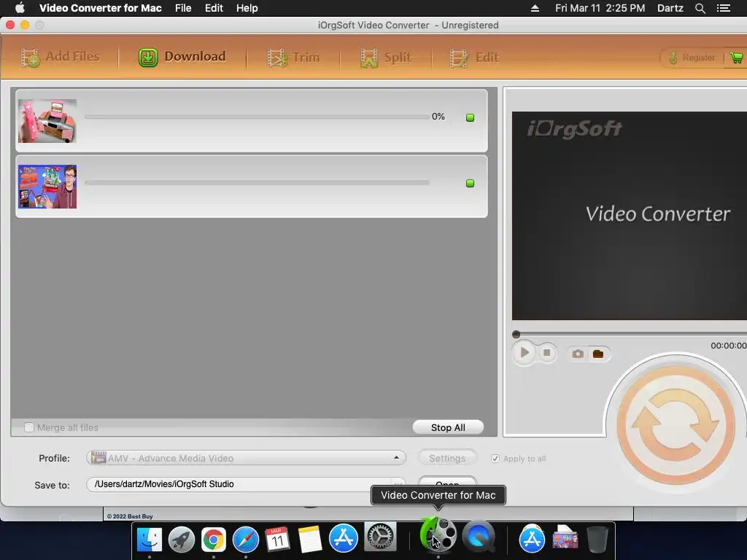The width and height of the screenshot is (747, 560).
Task: Open the Download tool
Action: (182, 57)
